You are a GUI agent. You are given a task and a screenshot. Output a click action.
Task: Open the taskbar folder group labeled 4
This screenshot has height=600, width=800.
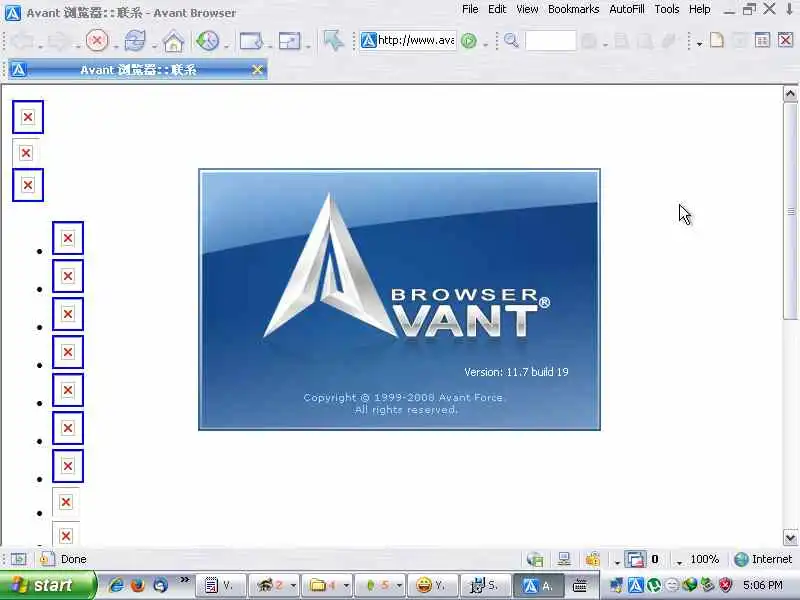tap(327, 586)
